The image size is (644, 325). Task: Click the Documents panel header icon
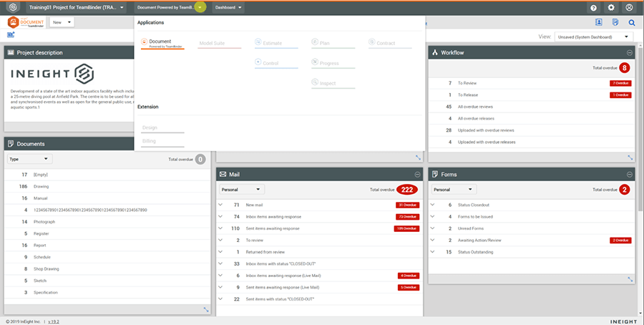click(x=11, y=144)
